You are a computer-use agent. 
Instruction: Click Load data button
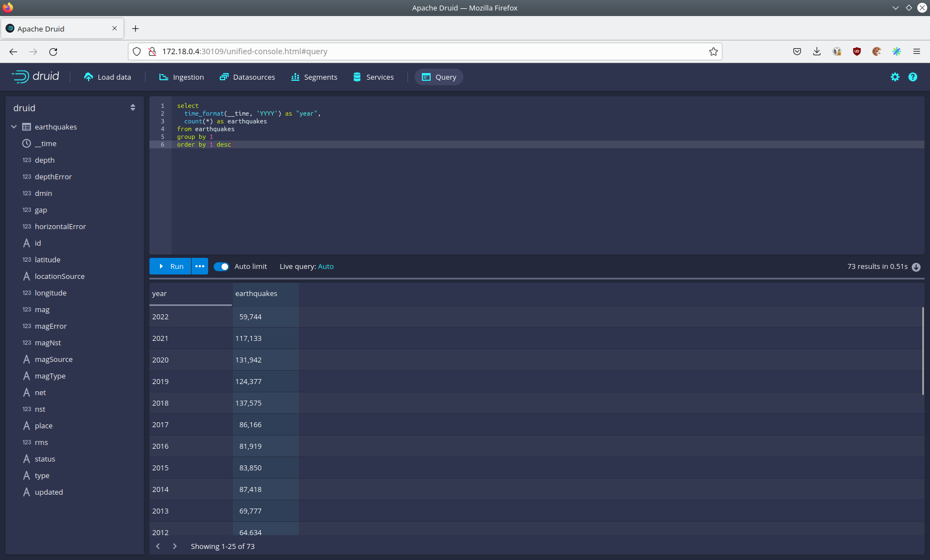107,77
